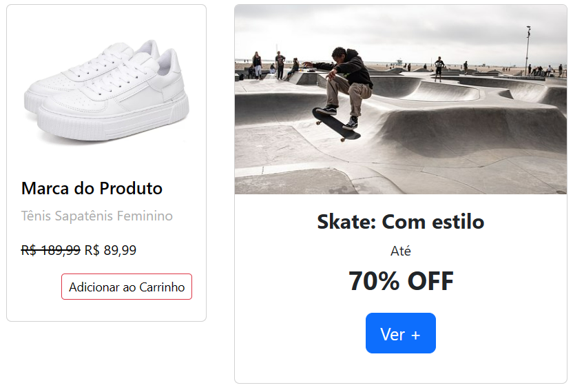Click the discounted R$ 89,99 price
The image size is (573, 392).
tap(110, 250)
